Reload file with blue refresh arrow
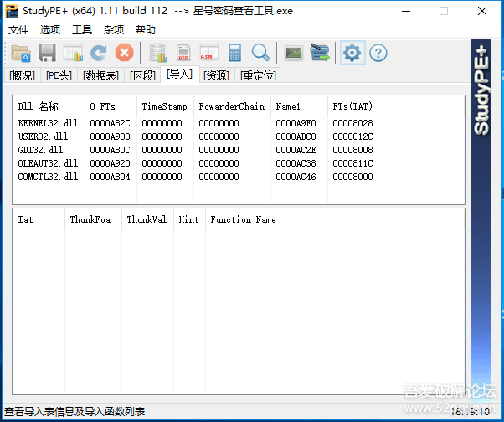The image size is (504, 422). [98, 53]
